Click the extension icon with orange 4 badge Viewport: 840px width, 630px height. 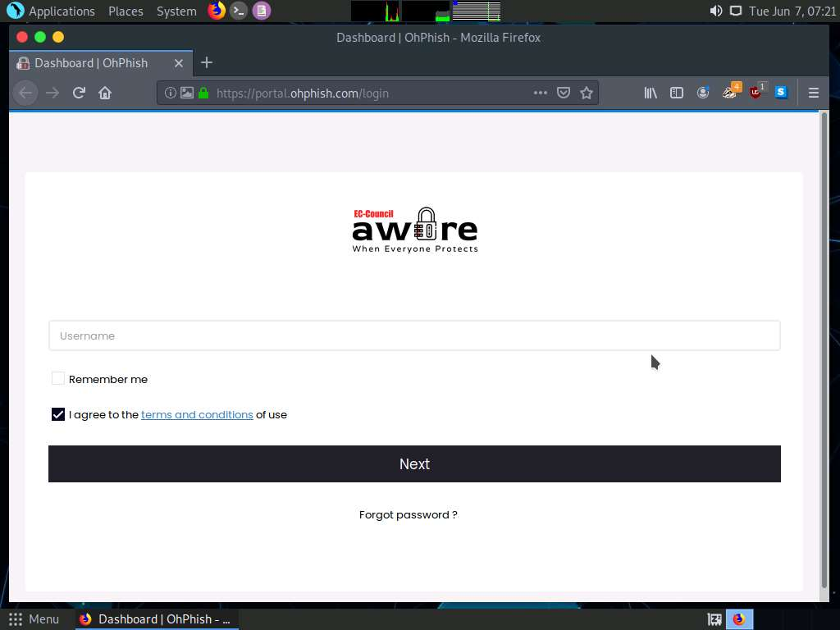tap(731, 91)
